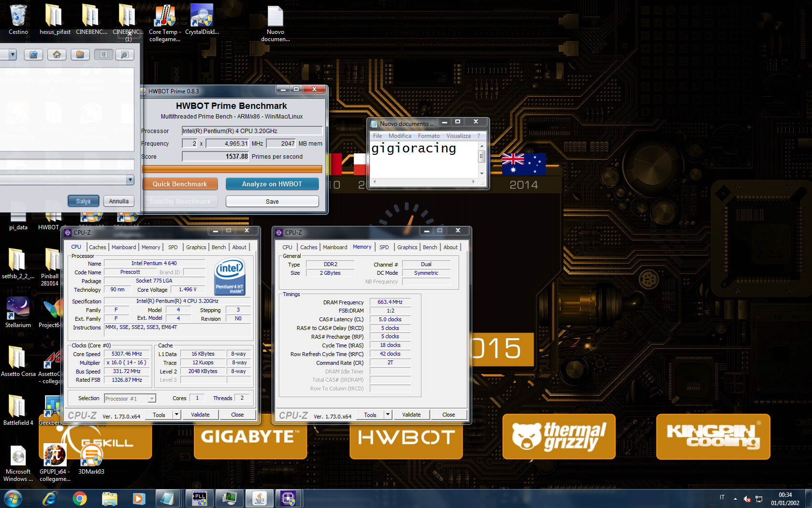
Task: Click Salva in the save dialog
Action: pyautogui.click(x=83, y=201)
